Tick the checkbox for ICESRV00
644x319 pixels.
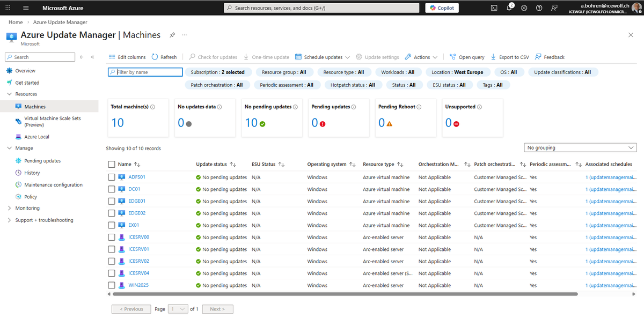click(112, 237)
